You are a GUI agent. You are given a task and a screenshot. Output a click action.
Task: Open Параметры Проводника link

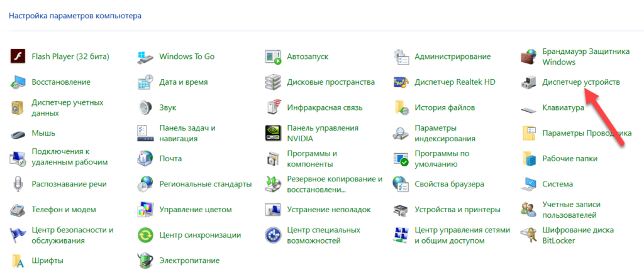tap(587, 133)
